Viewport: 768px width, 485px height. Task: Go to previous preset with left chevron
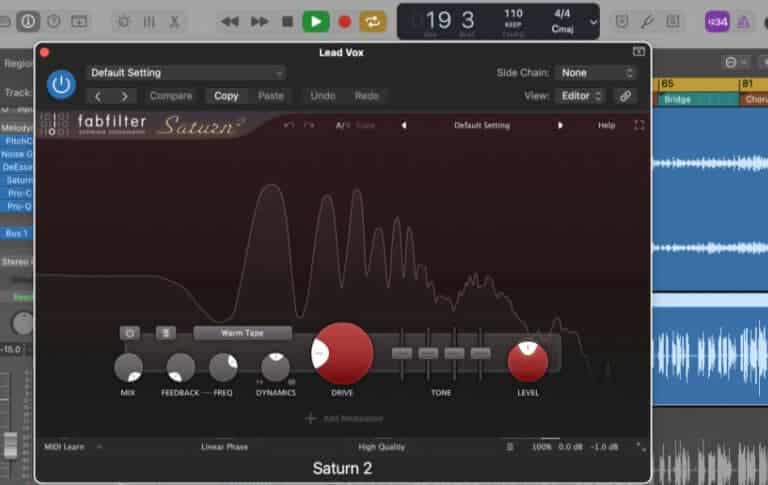tap(98, 97)
